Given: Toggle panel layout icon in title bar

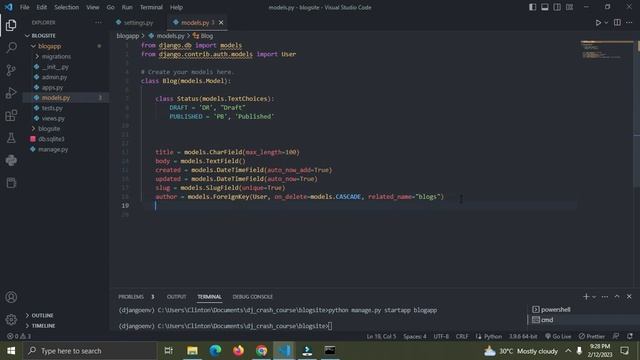Looking at the screenshot, I should tap(545, 7).
